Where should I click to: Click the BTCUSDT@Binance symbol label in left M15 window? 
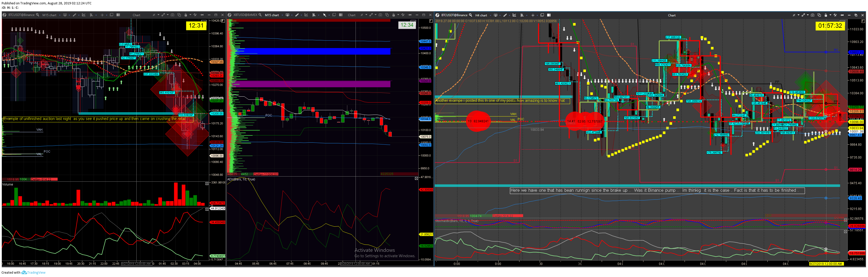pos(21,15)
